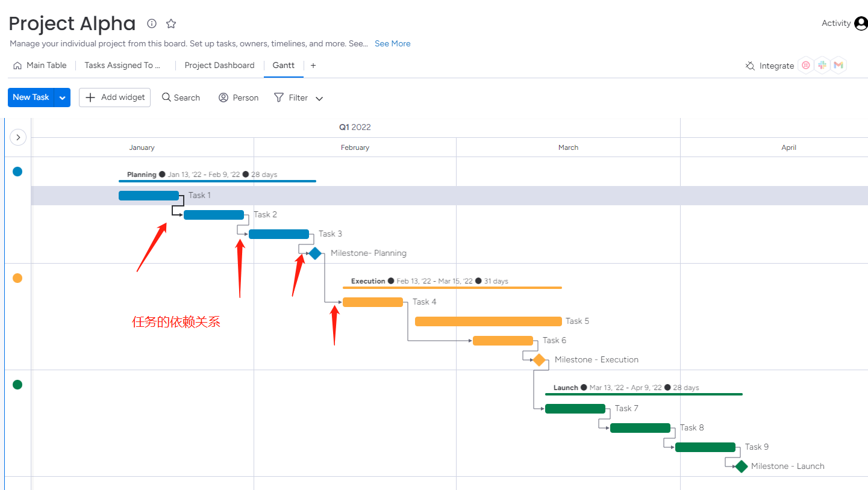Click the plus icon to add view

point(313,66)
